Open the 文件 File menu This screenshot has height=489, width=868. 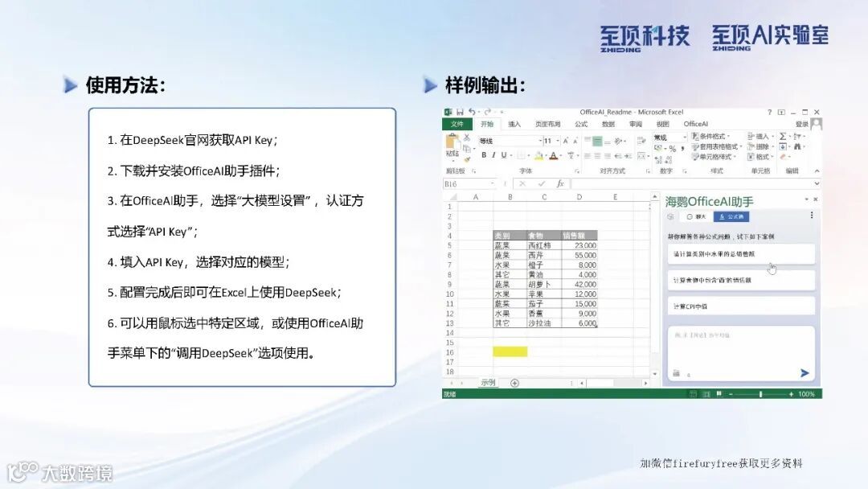[x=457, y=124]
